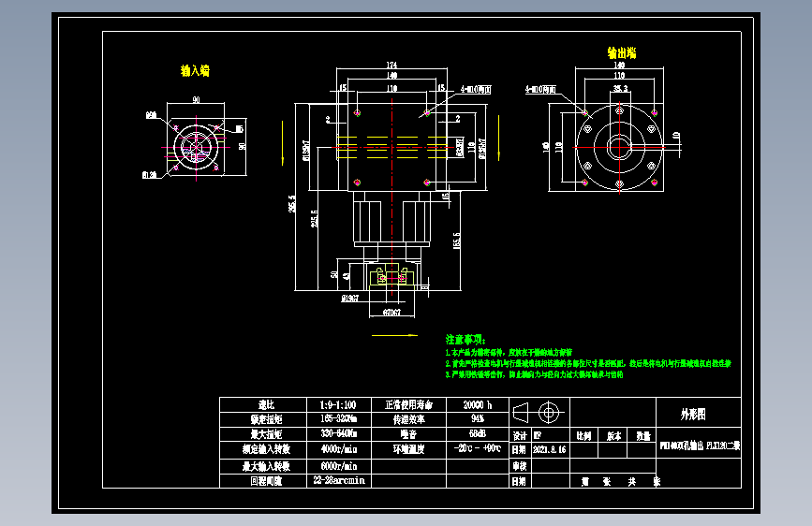Select the 165.5 height dimension
This screenshot has height=526, width=812.
coord(456,241)
